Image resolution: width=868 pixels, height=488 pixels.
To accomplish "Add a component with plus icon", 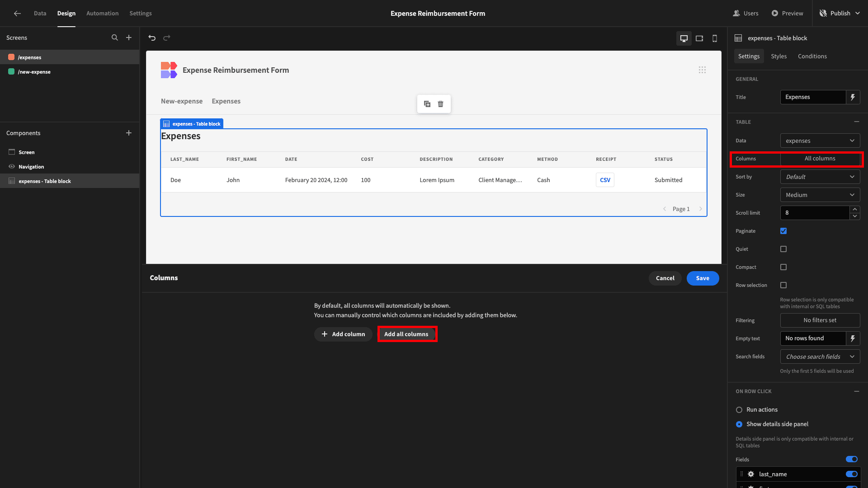I will click(129, 133).
